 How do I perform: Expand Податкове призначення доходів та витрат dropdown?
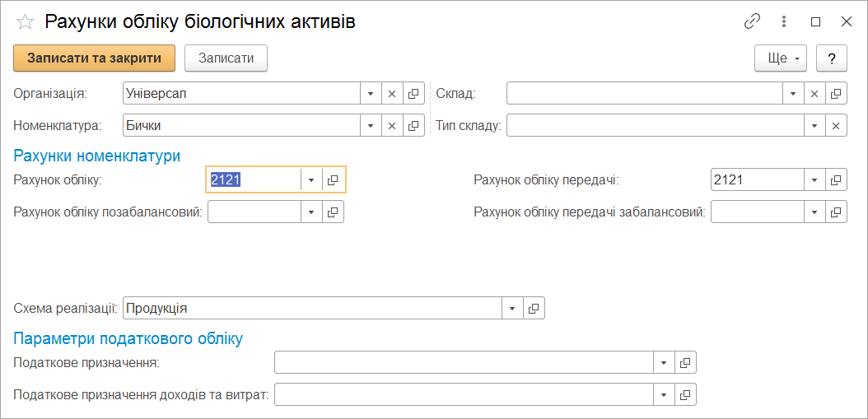[x=663, y=394]
